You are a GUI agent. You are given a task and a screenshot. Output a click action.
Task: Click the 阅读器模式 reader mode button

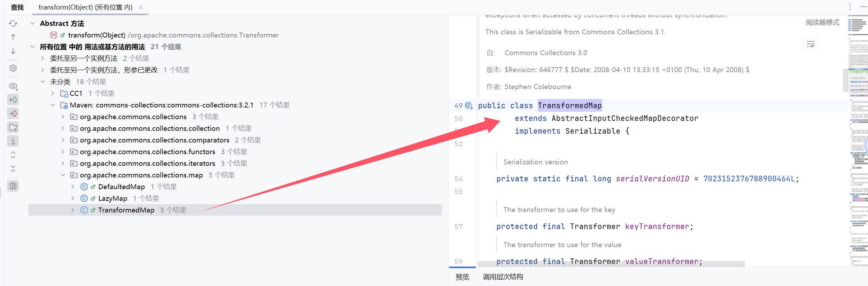point(822,23)
